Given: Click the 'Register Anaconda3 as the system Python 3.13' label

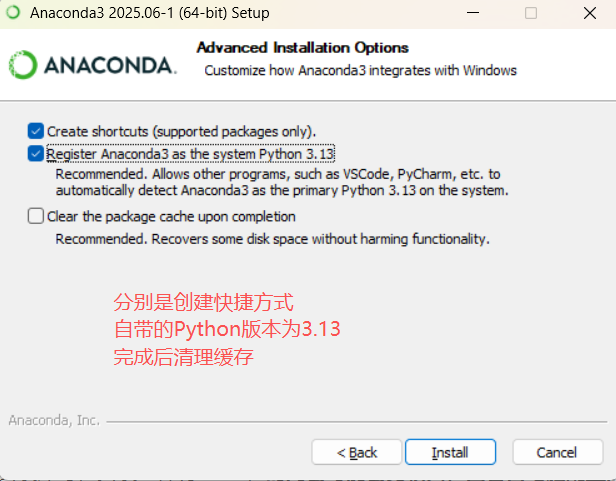Looking at the screenshot, I should pyautogui.click(x=191, y=154).
